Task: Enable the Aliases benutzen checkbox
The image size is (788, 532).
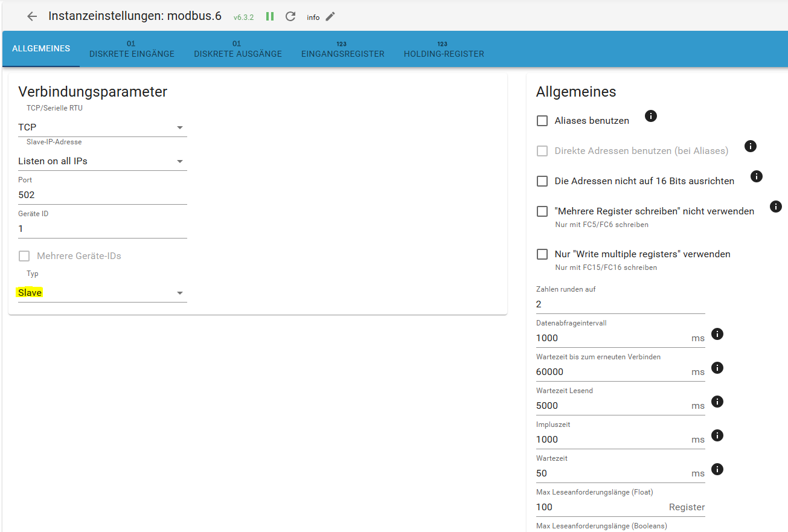Action: [542, 121]
